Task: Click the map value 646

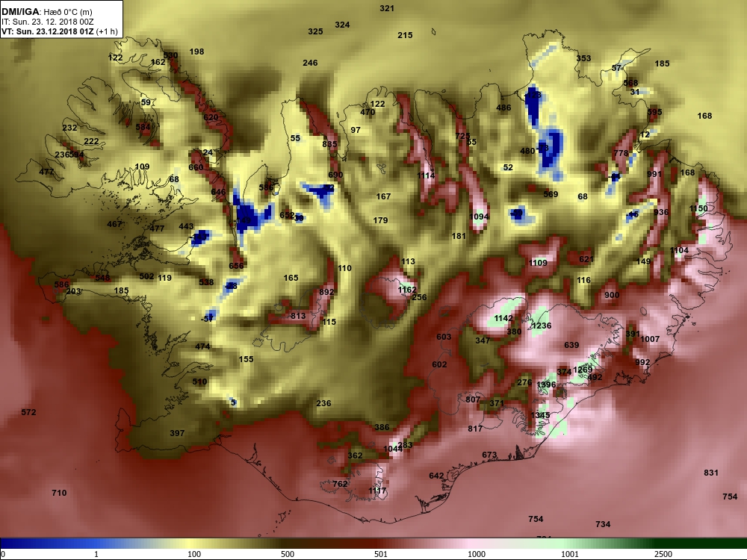Action: pyautogui.click(x=218, y=192)
